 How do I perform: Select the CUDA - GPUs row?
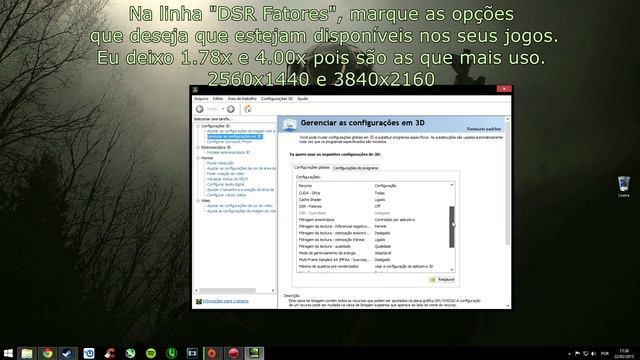point(373,193)
